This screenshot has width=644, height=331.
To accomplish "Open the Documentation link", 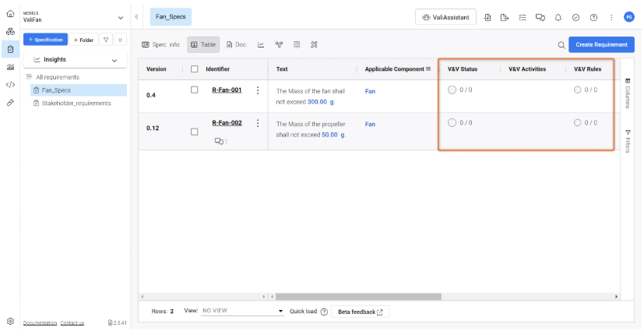I will [40, 323].
